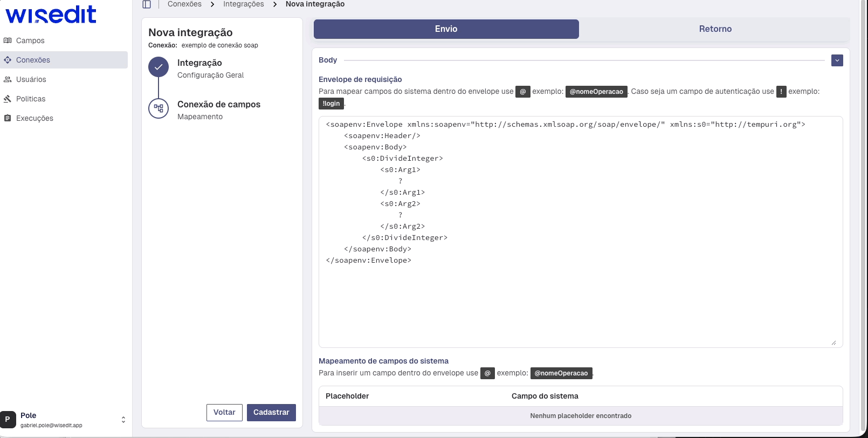
Task: Go to Integrações breadcrumb link
Action: 244,4
